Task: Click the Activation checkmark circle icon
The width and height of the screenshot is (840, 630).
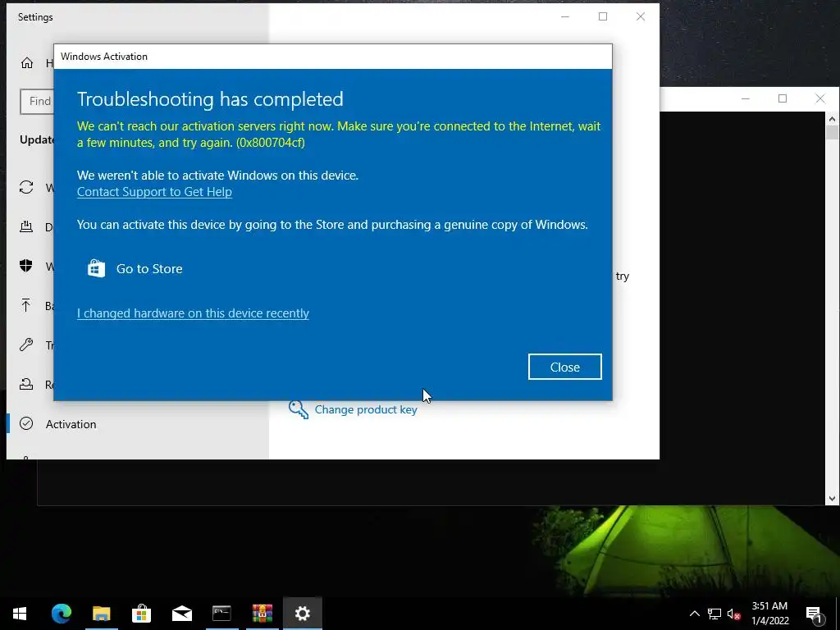Action: point(26,424)
